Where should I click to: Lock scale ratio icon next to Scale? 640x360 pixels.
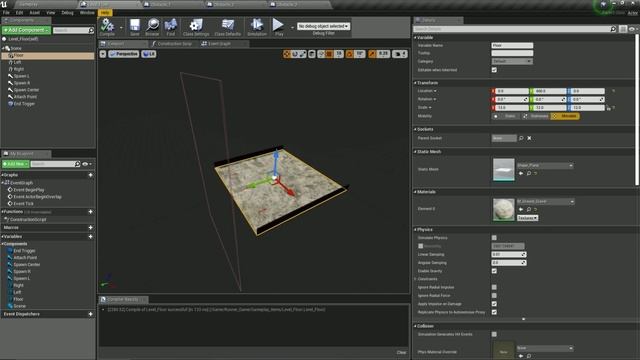point(608,108)
